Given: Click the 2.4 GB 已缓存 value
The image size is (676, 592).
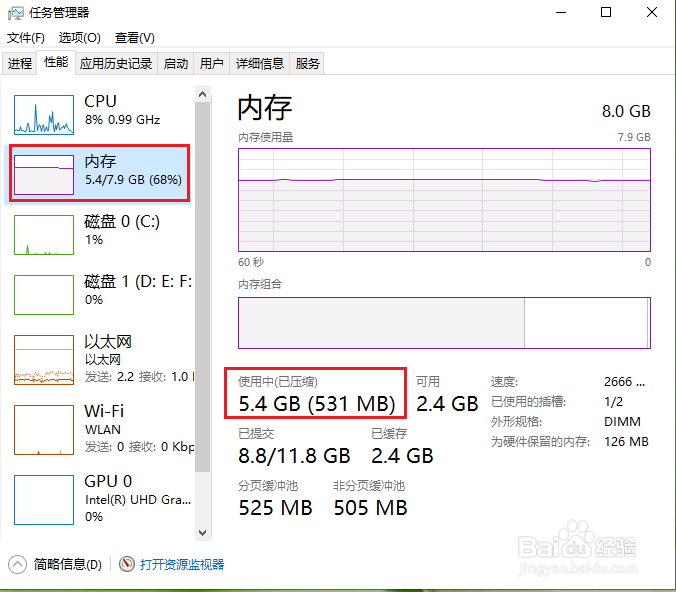Looking at the screenshot, I should 402,456.
